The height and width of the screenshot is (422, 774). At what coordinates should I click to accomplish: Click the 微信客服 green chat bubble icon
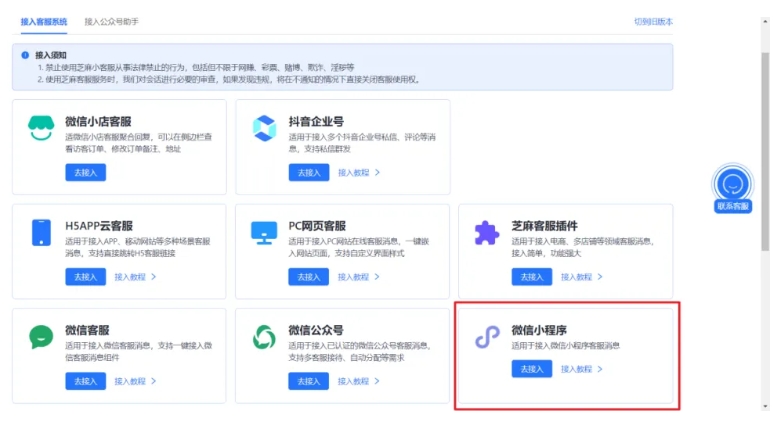(41, 337)
